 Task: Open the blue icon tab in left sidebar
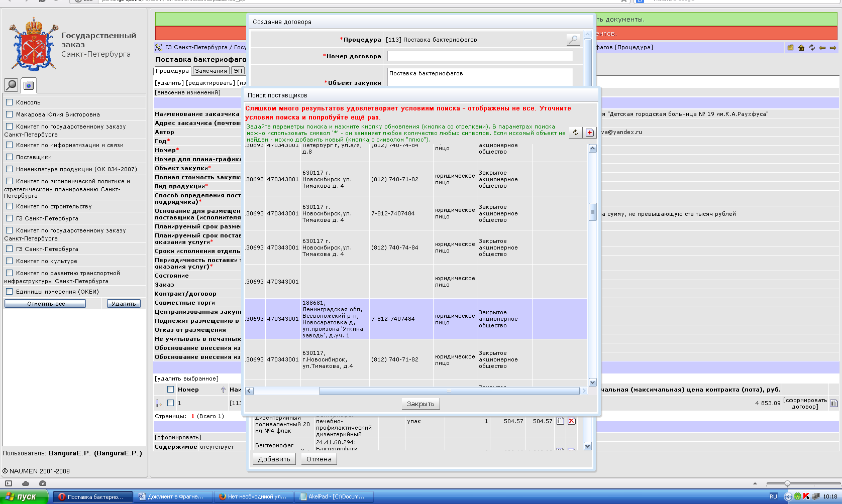[x=29, y=85]
